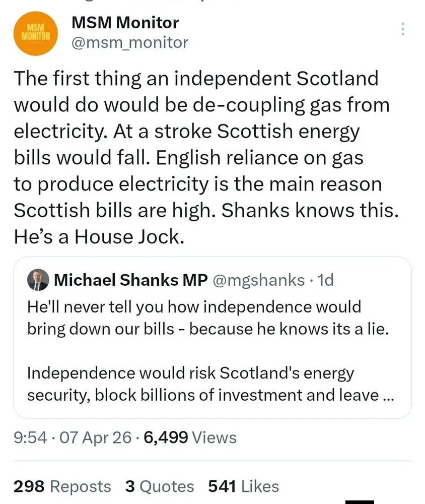Open the three-dot more options menu
The height and width of the screenshot is (504, 425).
tap(402, 29)
